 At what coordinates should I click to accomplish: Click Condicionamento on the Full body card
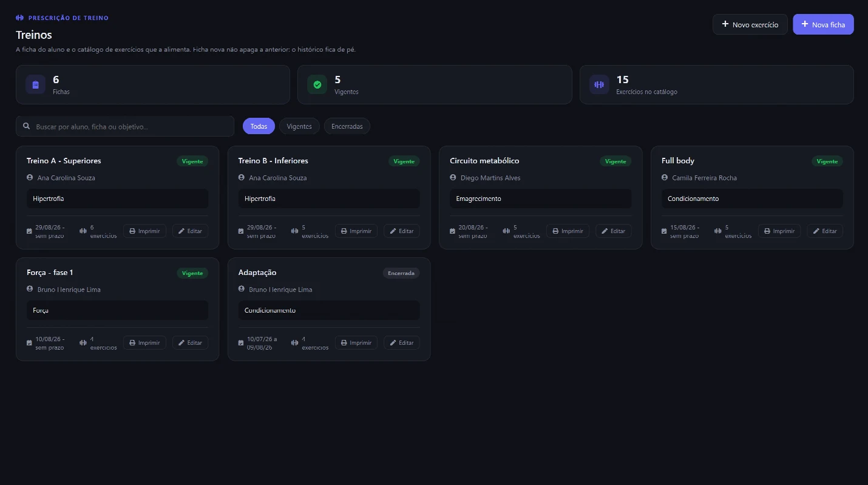[693, 198]
